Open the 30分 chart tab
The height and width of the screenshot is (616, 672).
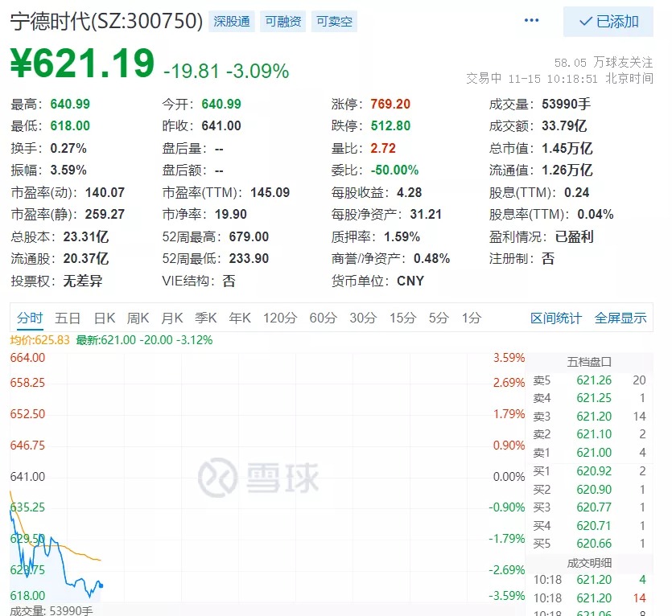point(363,318)
